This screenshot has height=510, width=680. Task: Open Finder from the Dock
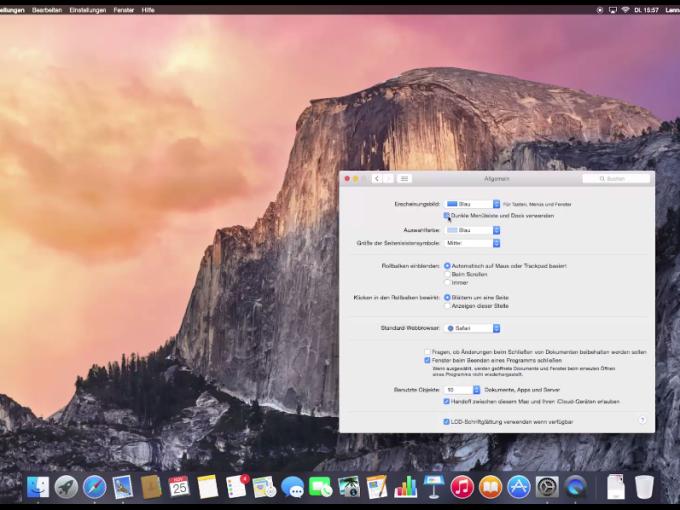(38, 487)
